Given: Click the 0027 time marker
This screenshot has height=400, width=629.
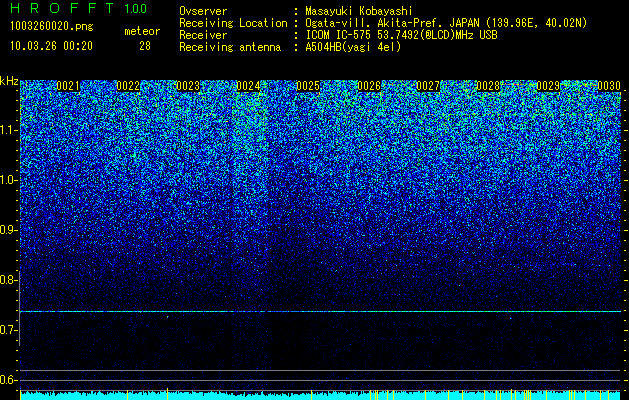Looking at the screenshot, I should 428,86.
